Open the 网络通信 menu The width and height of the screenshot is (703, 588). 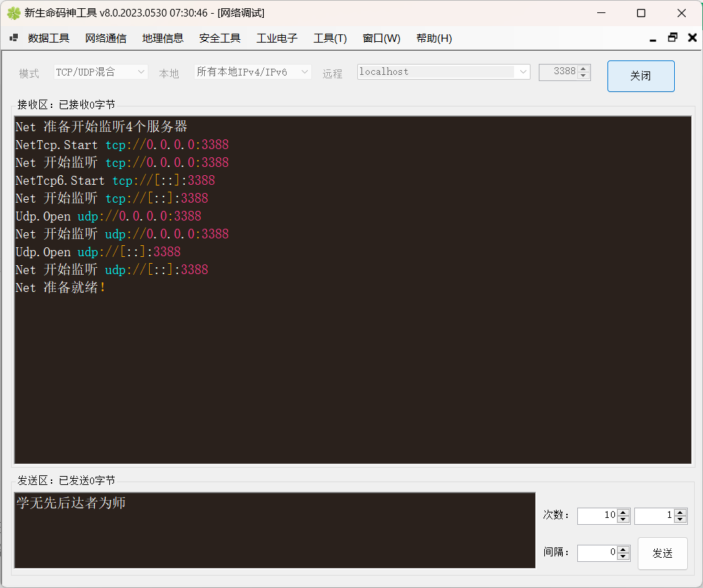tap(106, 38)
